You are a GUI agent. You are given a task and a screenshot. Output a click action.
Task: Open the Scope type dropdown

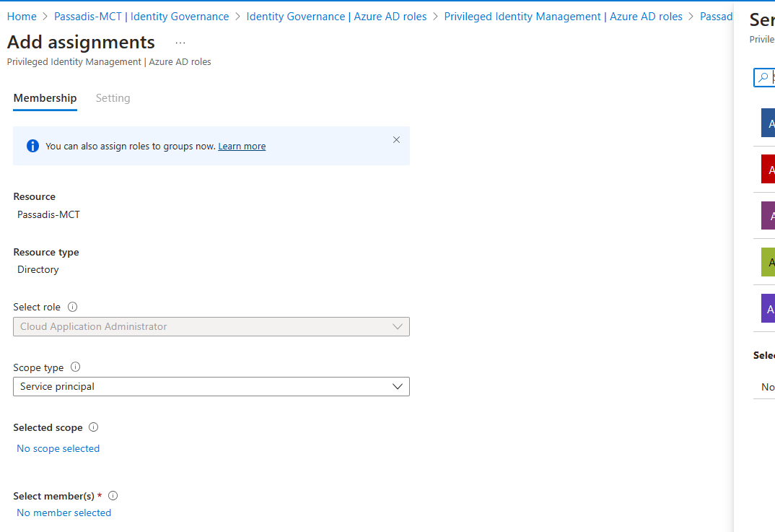point(211,386)
